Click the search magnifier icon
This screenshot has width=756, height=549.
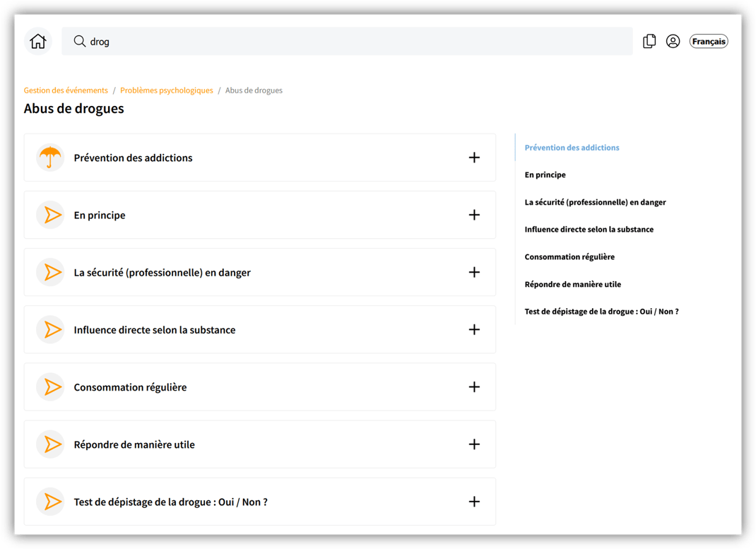point(80,42)
